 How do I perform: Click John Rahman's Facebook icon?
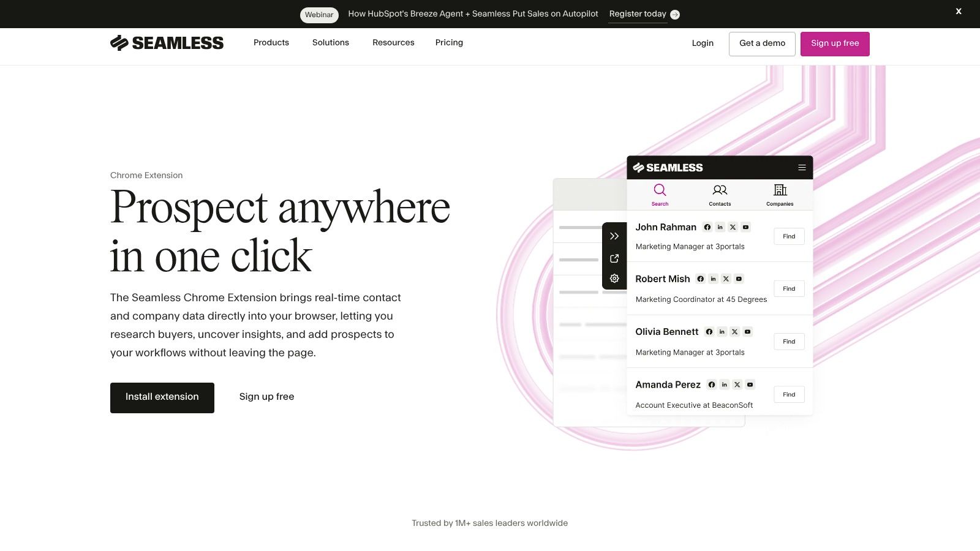coord(707,227)
